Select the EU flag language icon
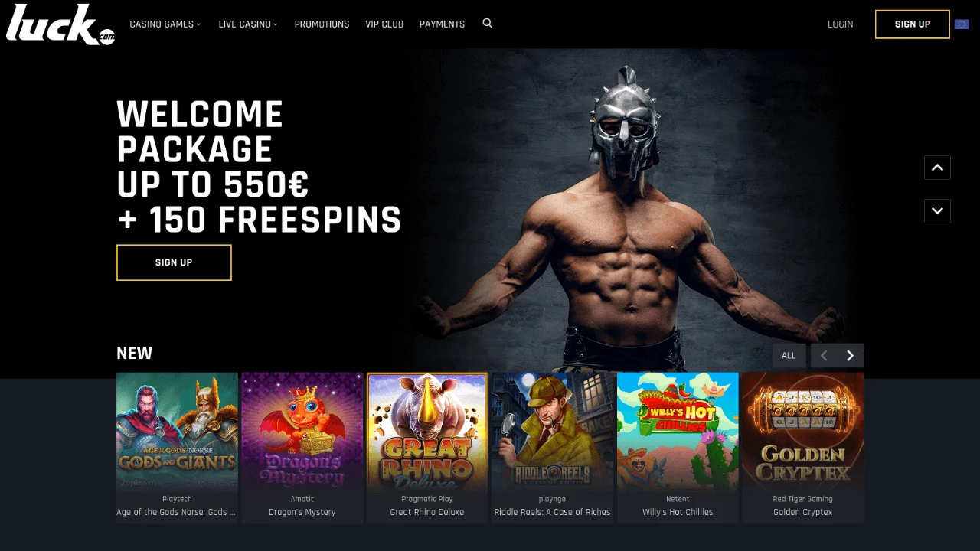Image resolution: width=980 pixels, height=551 pixels. [962, 24]
